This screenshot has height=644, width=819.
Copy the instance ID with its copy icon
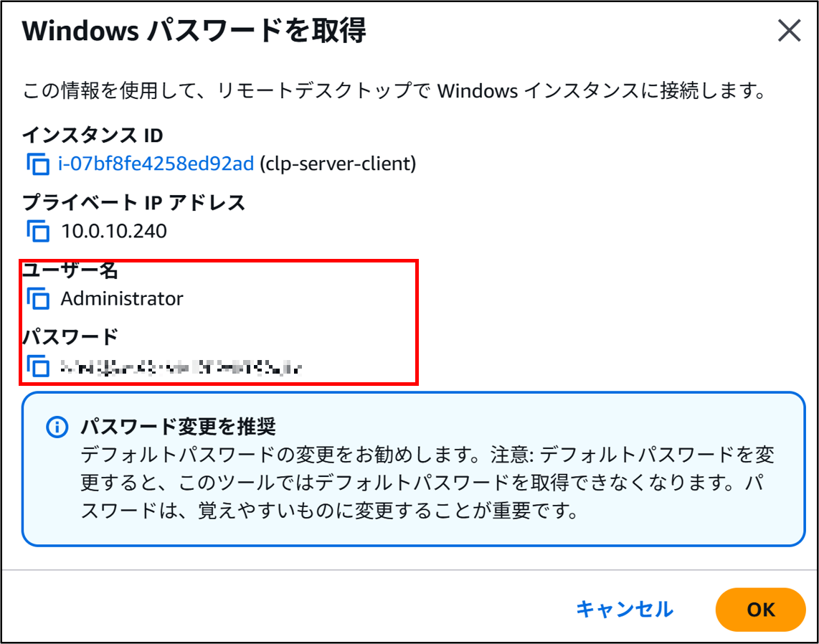[x=38, y=164]
